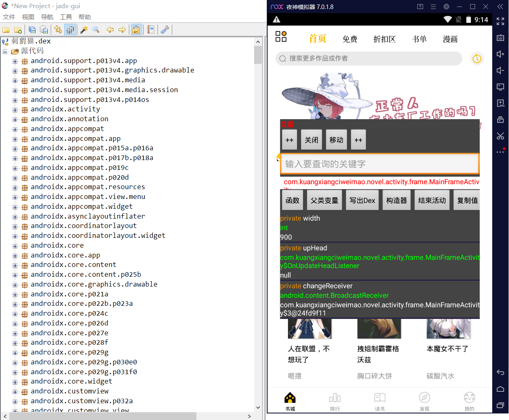This screenshot has width=509, height=420.
Task: Expand the androidx.customview package node
Action: tap(15, 392)
